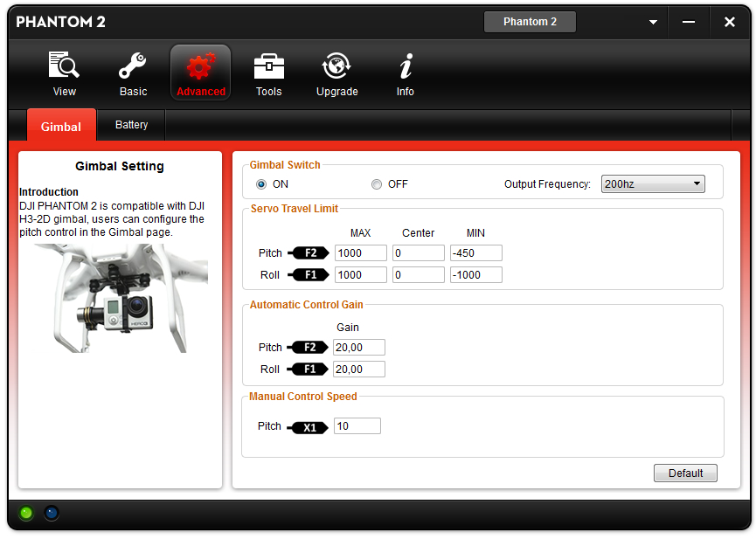The image size is (756, 539).
Task: Click the gimbal drone product image
Action: coord(121,298)
